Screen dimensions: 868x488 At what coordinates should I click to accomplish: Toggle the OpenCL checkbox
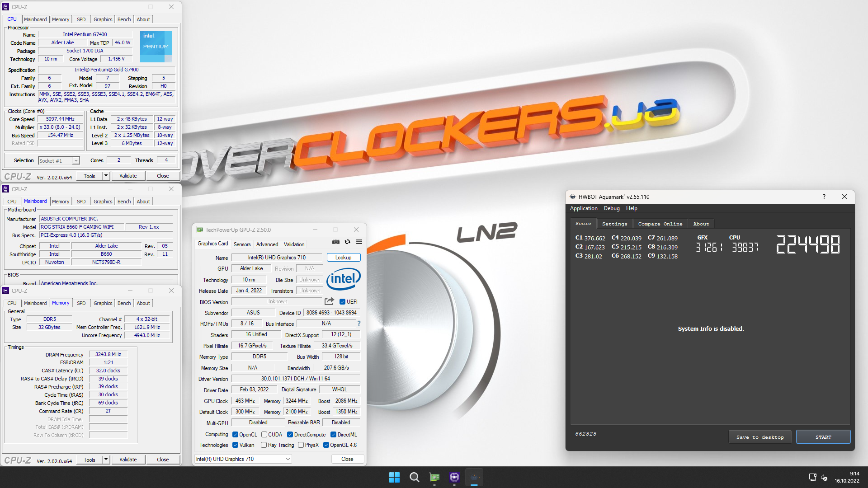pyautogui.click(x=235, y=435)
